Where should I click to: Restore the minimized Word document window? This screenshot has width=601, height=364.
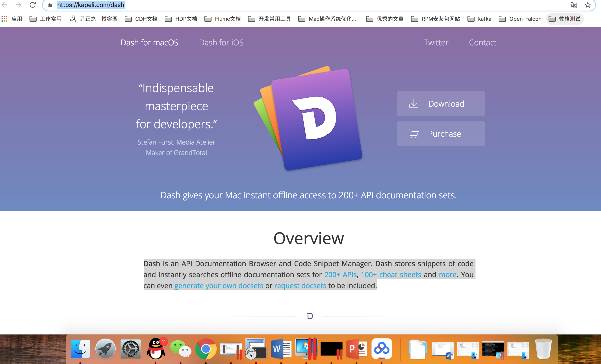click(443, 350)
